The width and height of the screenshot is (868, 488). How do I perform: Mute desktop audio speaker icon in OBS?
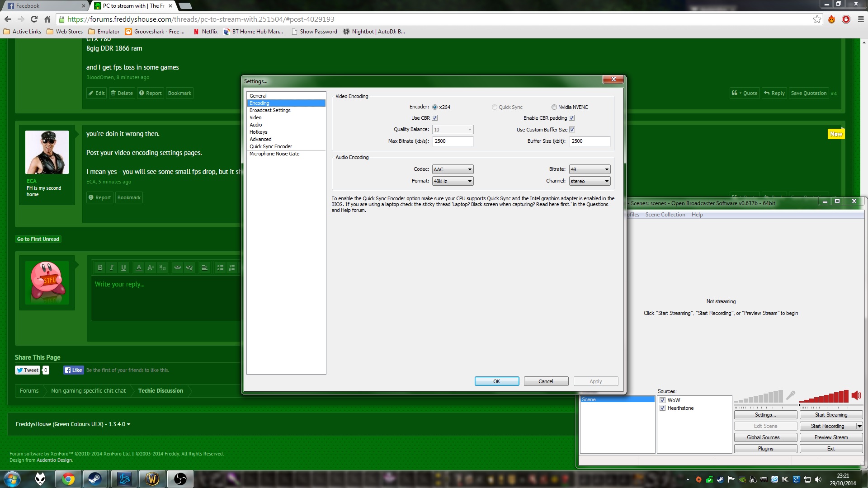coord(856,395)
